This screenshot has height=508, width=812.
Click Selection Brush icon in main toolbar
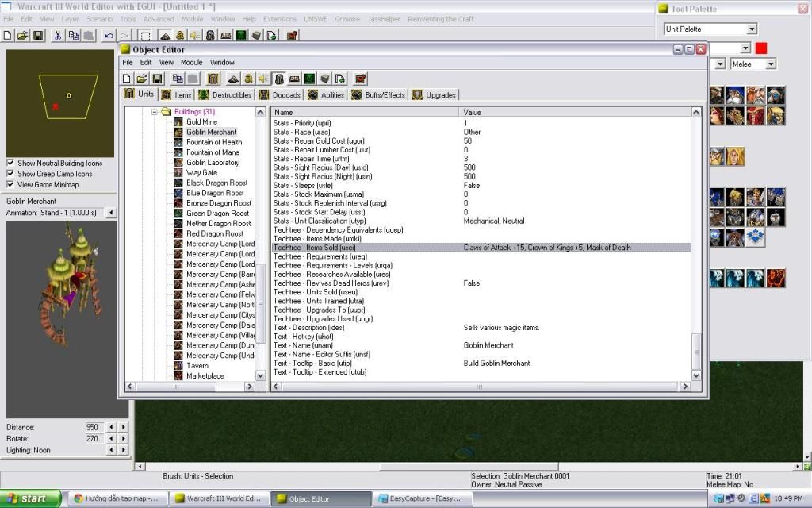pos(145,35)
